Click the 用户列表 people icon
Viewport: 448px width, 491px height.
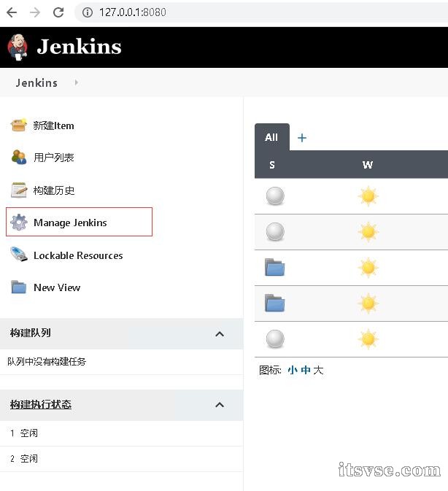point(19,157)
